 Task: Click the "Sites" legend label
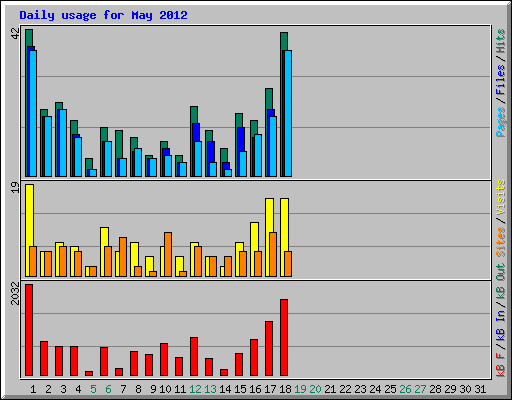(501, 242)
